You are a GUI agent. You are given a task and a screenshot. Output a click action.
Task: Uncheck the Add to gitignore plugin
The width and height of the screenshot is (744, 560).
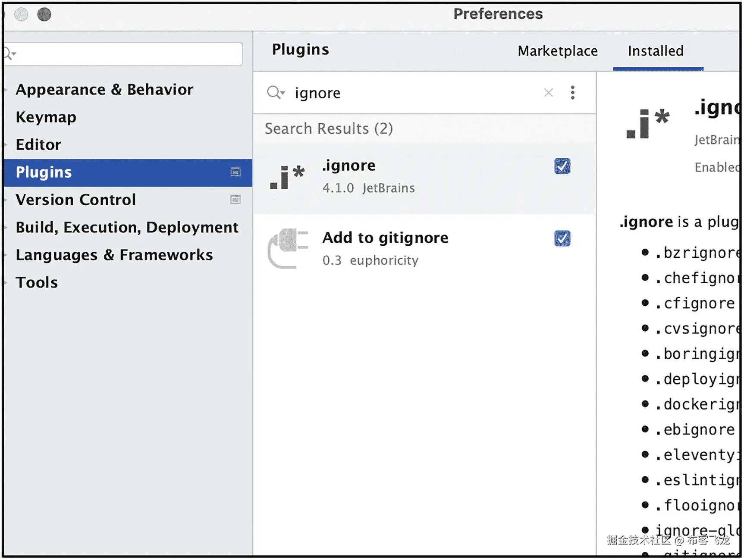562,238
